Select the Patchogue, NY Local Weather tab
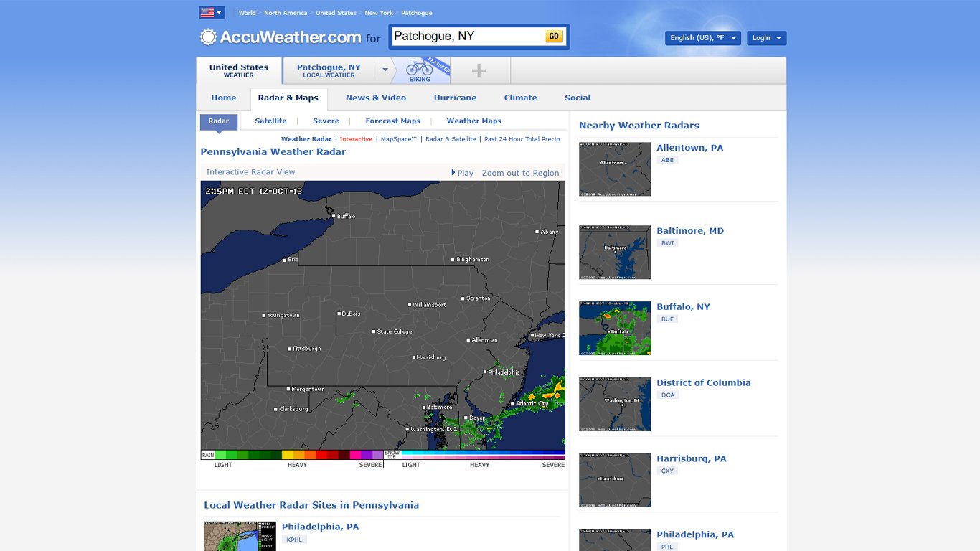Image resolution: width=980 pixels, height=551 pixels. click(329, 70)
